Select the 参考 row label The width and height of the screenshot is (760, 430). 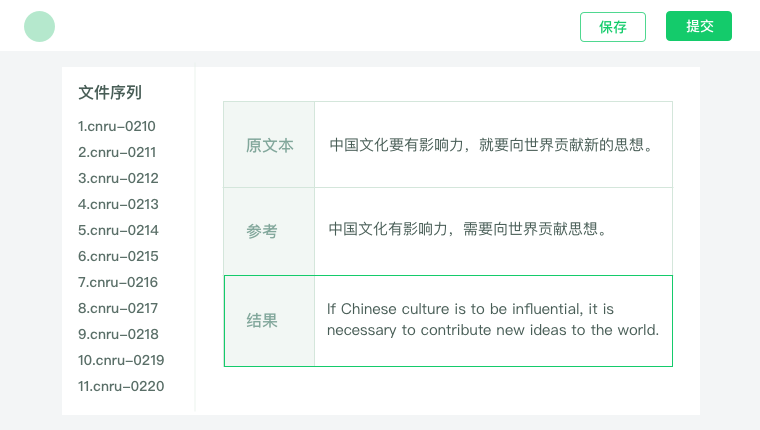[x=262, y=231]
